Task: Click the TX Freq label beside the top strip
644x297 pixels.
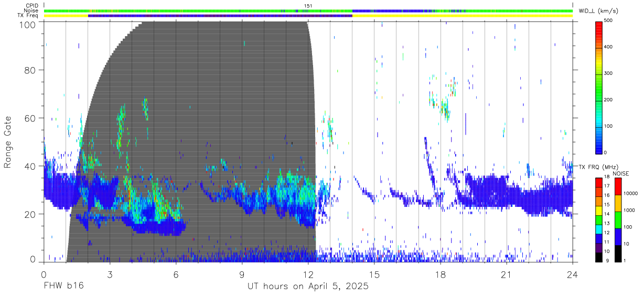Action: 28,16
